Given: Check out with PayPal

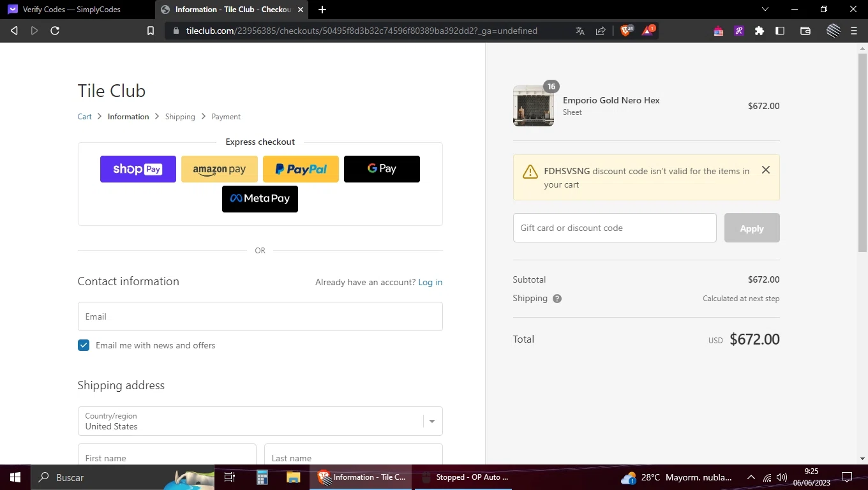Looking at the screenshot, I should 301,169.
